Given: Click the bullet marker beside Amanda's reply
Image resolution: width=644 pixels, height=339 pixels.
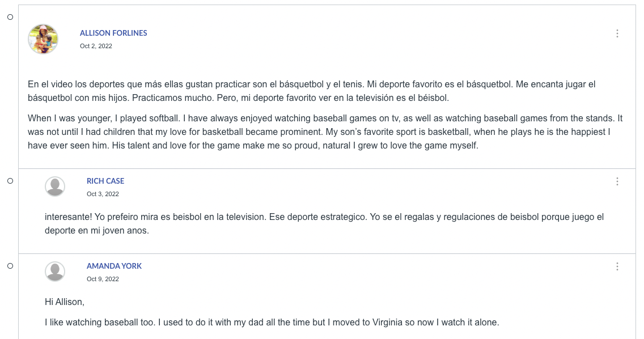Looking at the screenshot, I should coord(10,266).
